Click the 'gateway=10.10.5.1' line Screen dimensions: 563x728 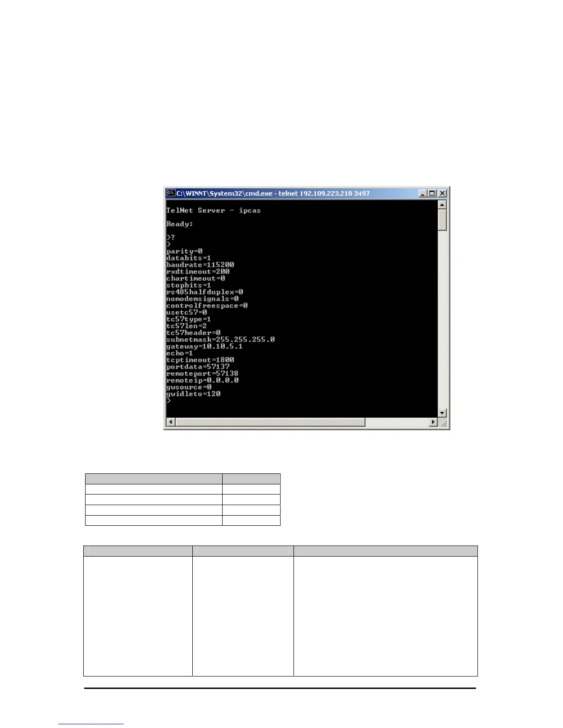(x=204, y=347)
